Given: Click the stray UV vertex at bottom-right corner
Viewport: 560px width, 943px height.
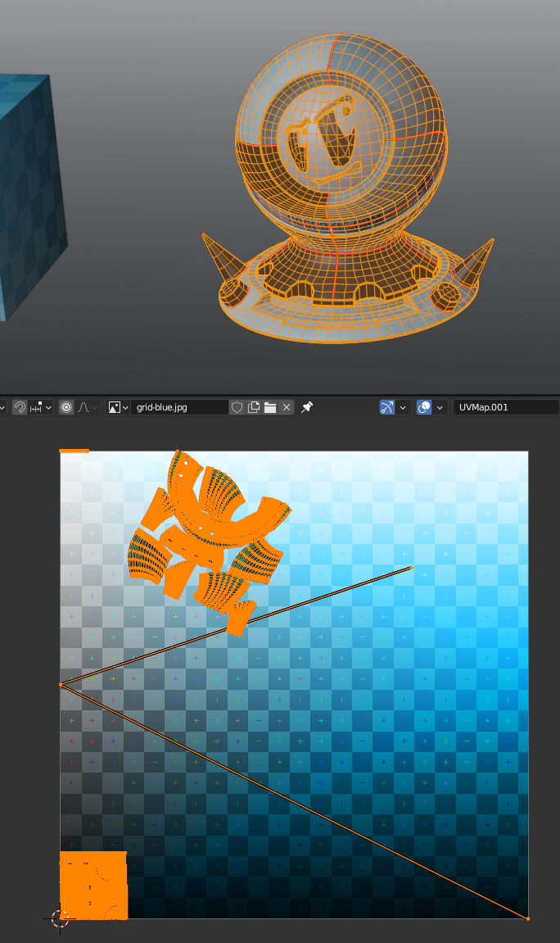Looking at the screenshot, I should click(527, 918).
